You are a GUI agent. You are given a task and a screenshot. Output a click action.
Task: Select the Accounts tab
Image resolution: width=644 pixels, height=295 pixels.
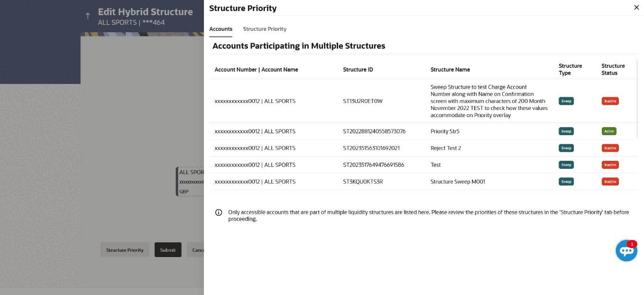pyautogui.click(x=221, y=29)
